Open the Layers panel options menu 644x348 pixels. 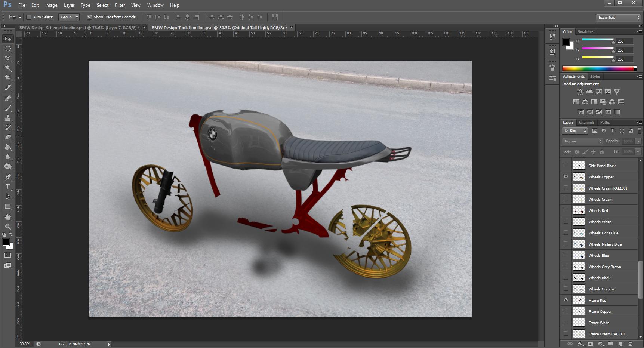click(x=639, y=122)
